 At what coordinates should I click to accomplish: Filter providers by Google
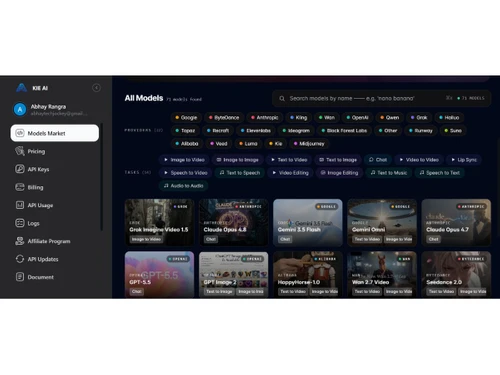[x=186, y=117]
